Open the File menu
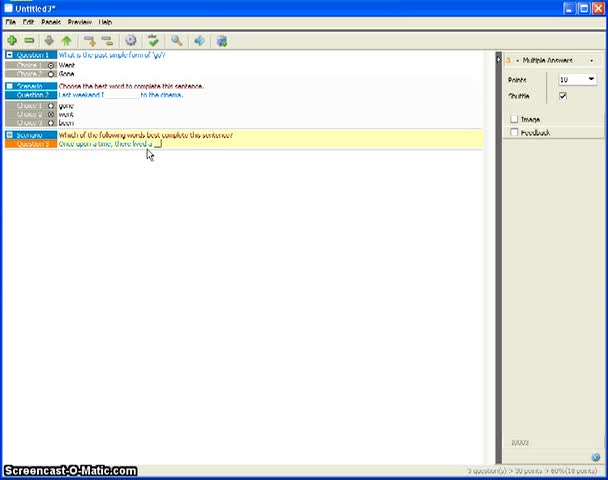This screenshot has width=608, height=480. pyautogui.click(x=10, y=22)
